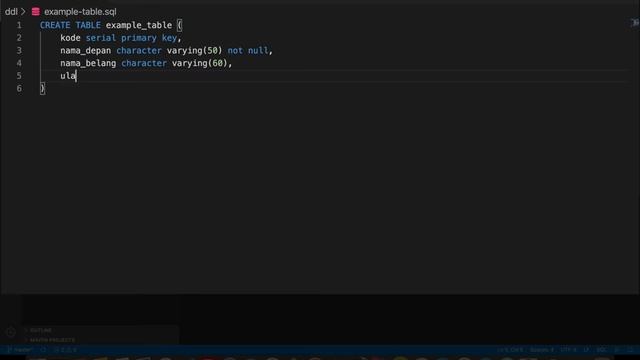Click the primary keyword on line 2
Image resolution: width=640 pixels, height=360 pixels.
click(x=139, y=38)
